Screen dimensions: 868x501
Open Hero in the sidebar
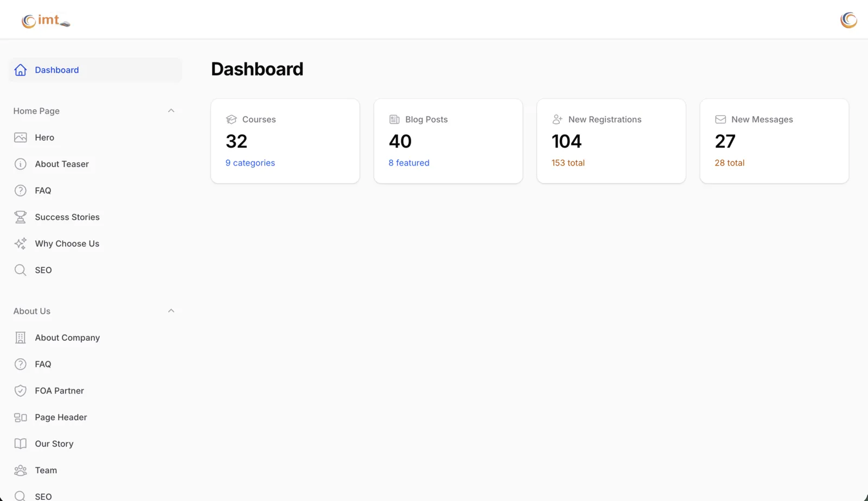[x=95, y=138]
